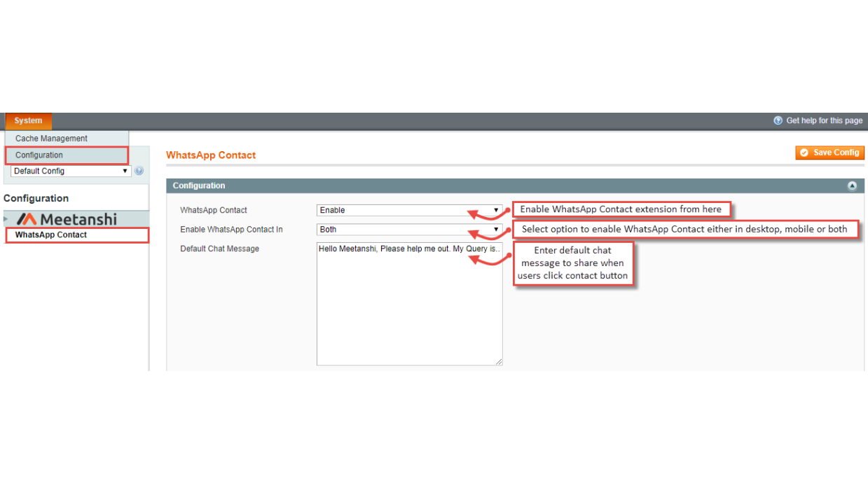The image size is (868, 483).
Task: Open the System menu
Action: click(x=29, y=120)
